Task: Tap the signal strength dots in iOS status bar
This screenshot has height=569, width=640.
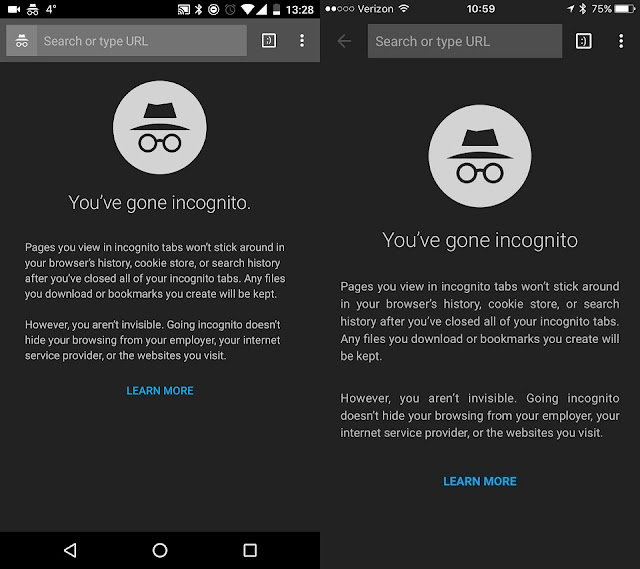Action: (340, 9)
